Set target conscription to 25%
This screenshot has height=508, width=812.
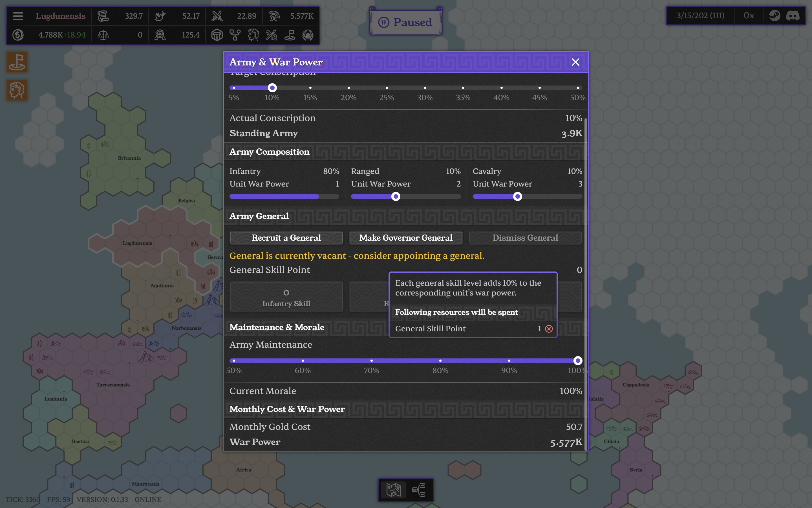coord(387,88)
